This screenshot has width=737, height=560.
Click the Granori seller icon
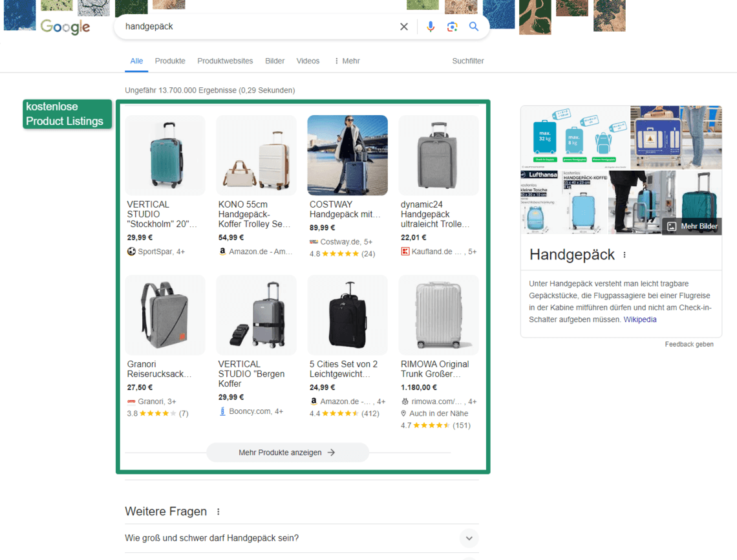point(131,402)
